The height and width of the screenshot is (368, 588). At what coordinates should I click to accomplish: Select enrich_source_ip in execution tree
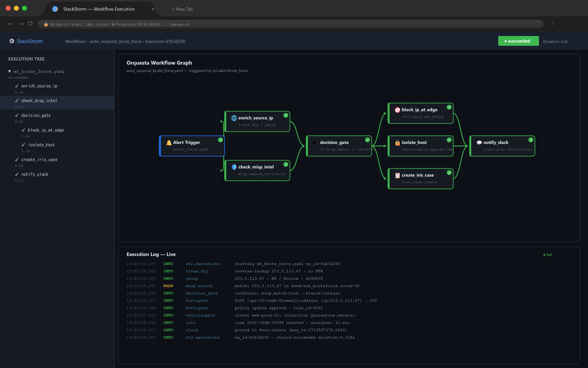(57, 88)
